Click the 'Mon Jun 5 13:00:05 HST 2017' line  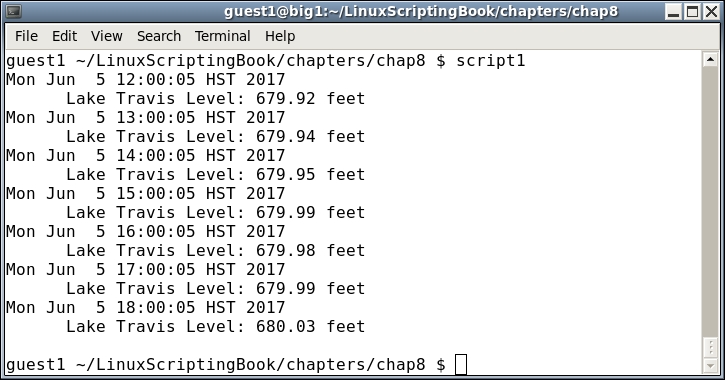[146, 117]
